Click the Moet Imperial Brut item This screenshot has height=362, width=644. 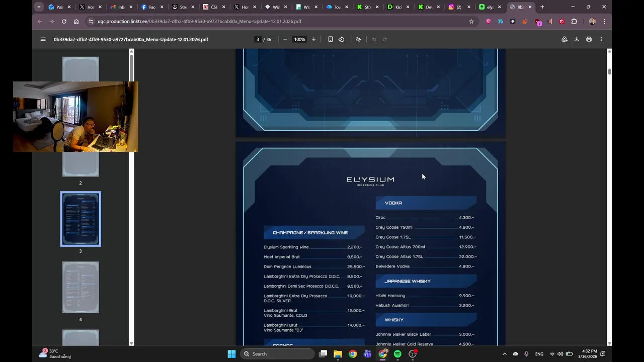pos(282,257)
